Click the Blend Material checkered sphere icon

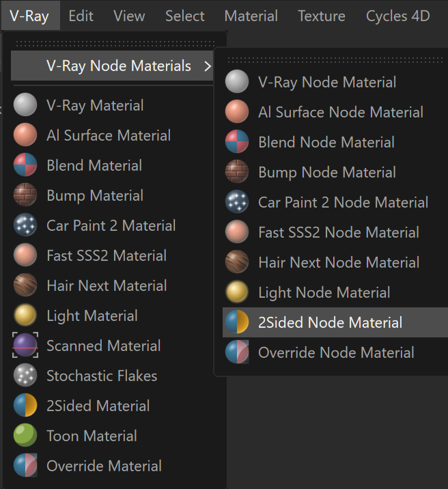25,165
